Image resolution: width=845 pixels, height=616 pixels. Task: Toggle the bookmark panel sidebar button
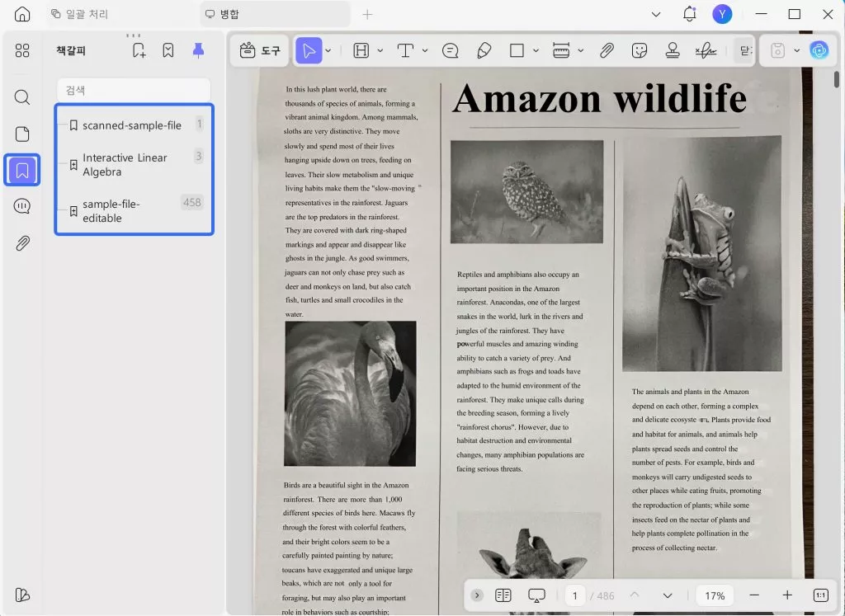22,170
